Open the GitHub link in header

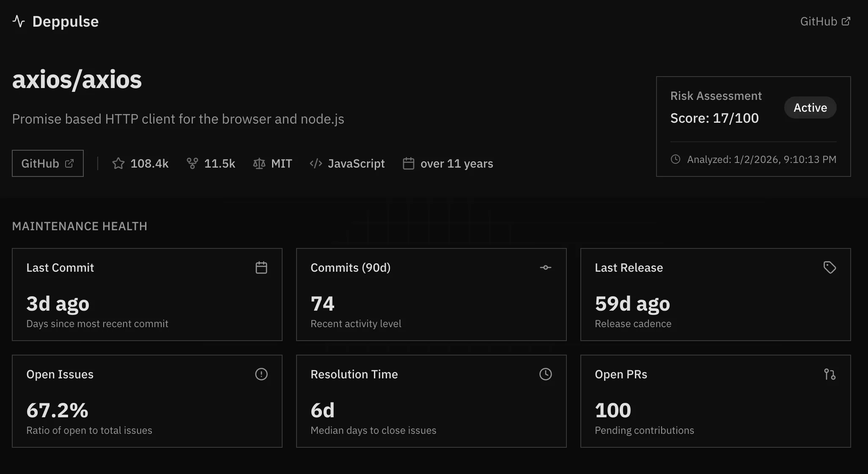[825, 21]
